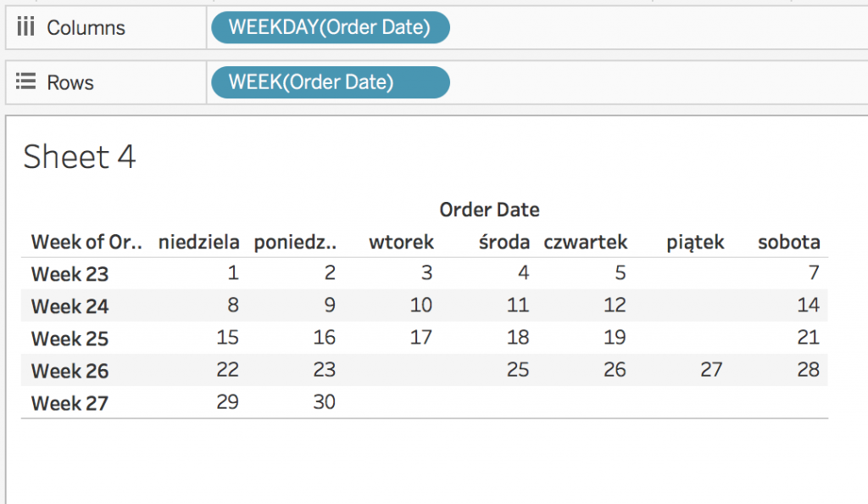This screenshot has width=868, height=504.
Task: Select the Week 25 row label
Action: [70, 339]
